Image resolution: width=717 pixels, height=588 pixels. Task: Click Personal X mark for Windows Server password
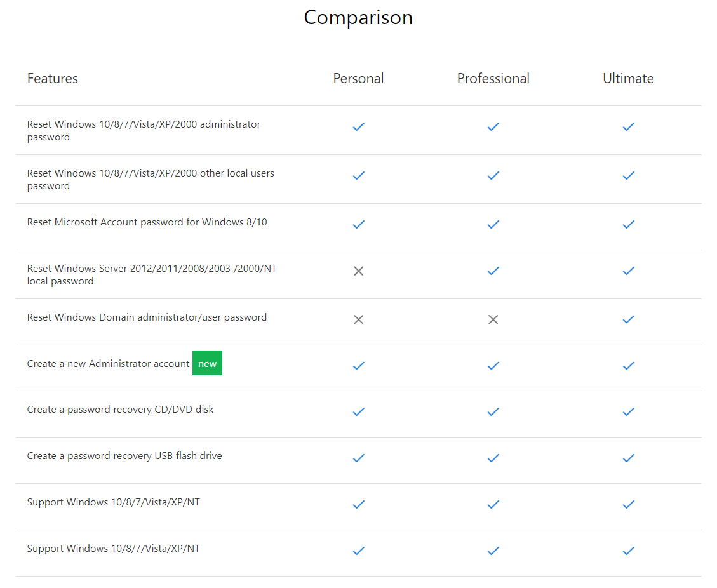click(x=358, y=271)
